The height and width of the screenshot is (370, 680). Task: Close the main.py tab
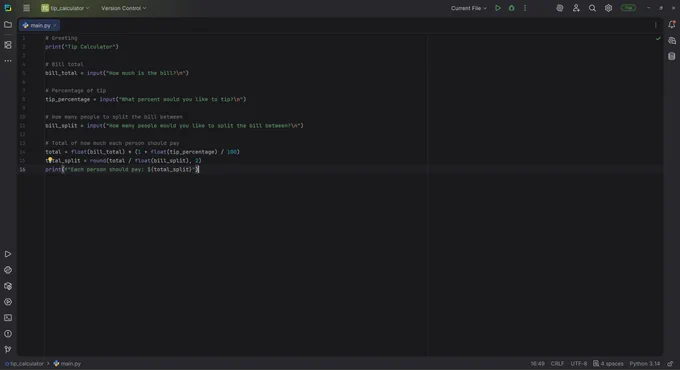coord(55,26)
